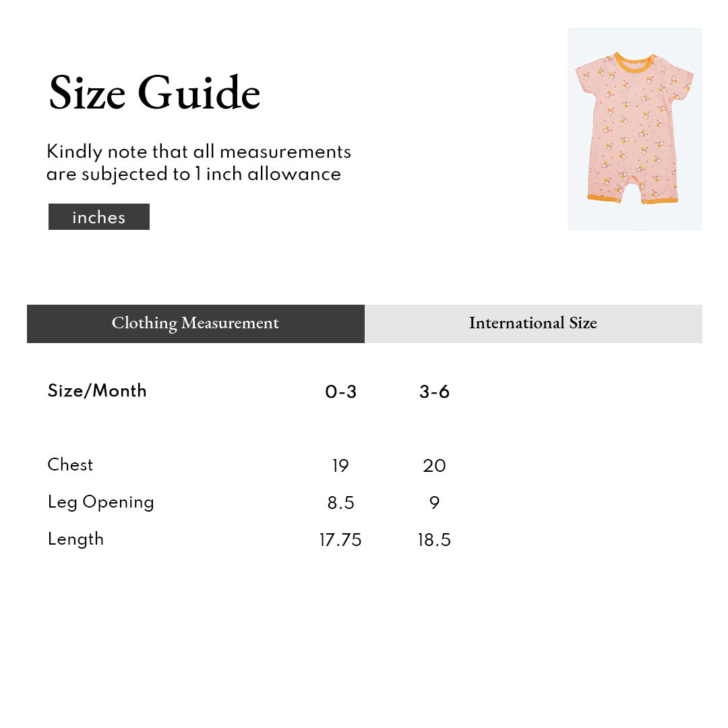
Task: Click the 'Kindly note that all measurements' line
Action: [x=199, y=151]
